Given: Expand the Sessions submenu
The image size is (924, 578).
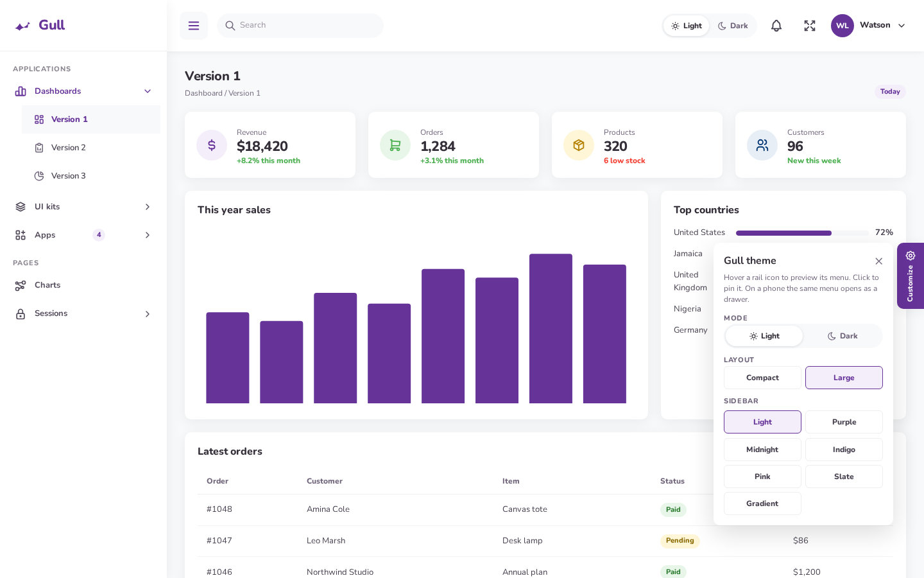Looking at the screenshot, I should [148, 314].
